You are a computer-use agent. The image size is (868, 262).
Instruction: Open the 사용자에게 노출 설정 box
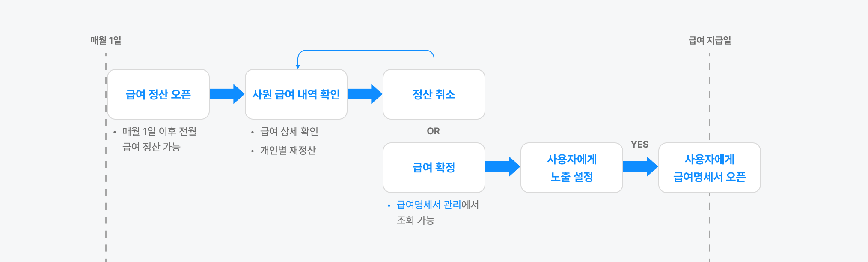pyautogui.click(x=572, y=168)
